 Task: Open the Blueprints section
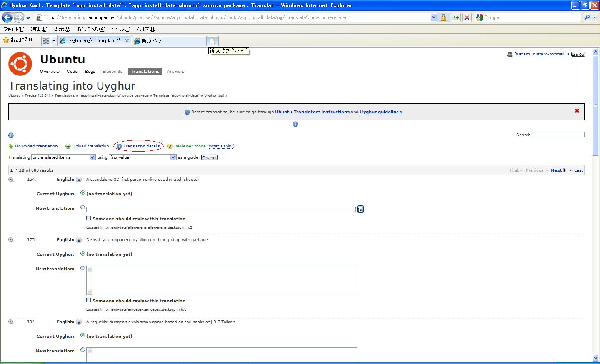coord(112,72)
